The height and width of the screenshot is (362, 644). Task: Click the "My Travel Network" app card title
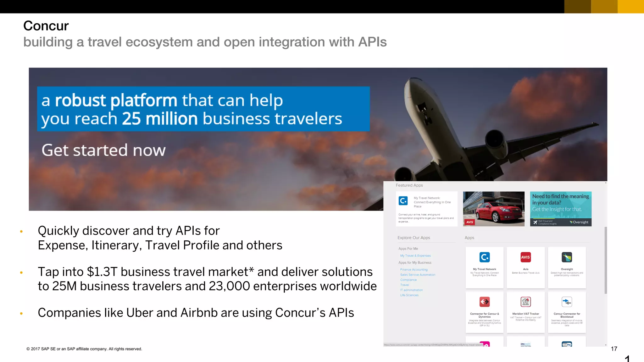485,269
